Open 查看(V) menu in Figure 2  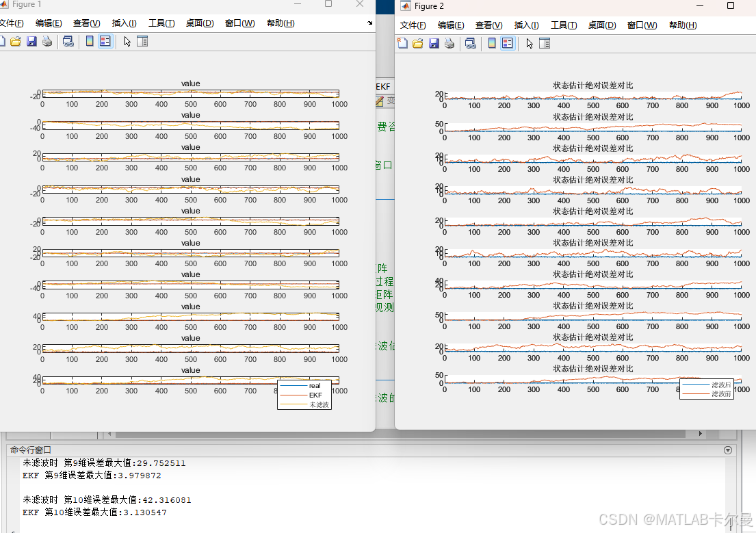(x=489, y=25)
